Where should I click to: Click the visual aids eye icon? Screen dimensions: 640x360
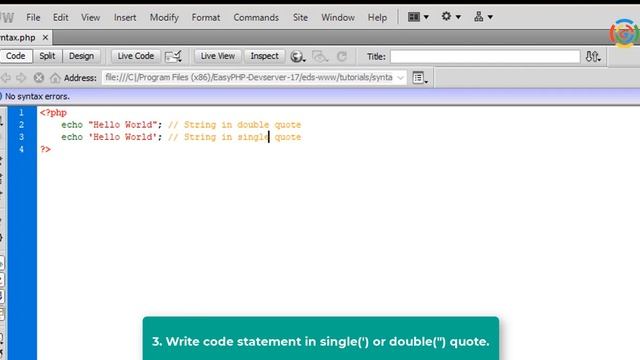[320, 56]
